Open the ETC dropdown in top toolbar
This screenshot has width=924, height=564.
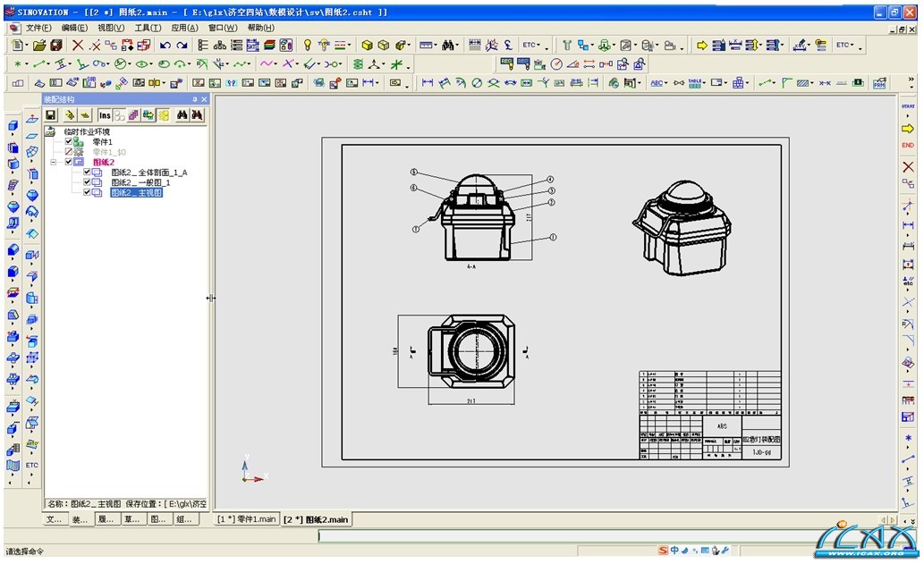[x=532, y=46]
